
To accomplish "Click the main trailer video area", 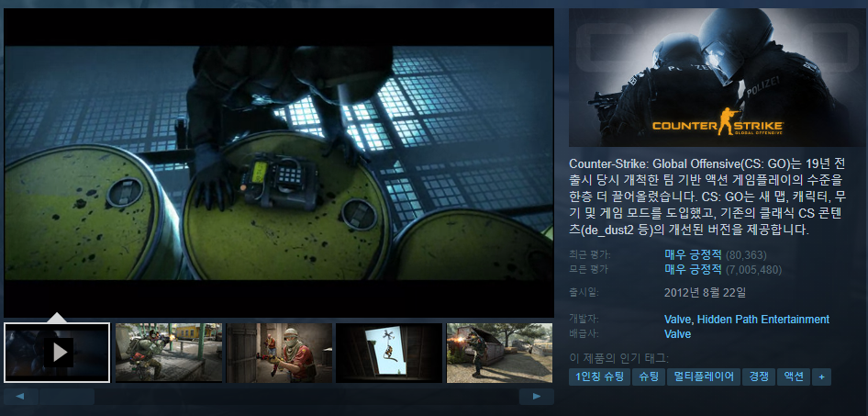I will pyautogui.click(x=279, y=163).
